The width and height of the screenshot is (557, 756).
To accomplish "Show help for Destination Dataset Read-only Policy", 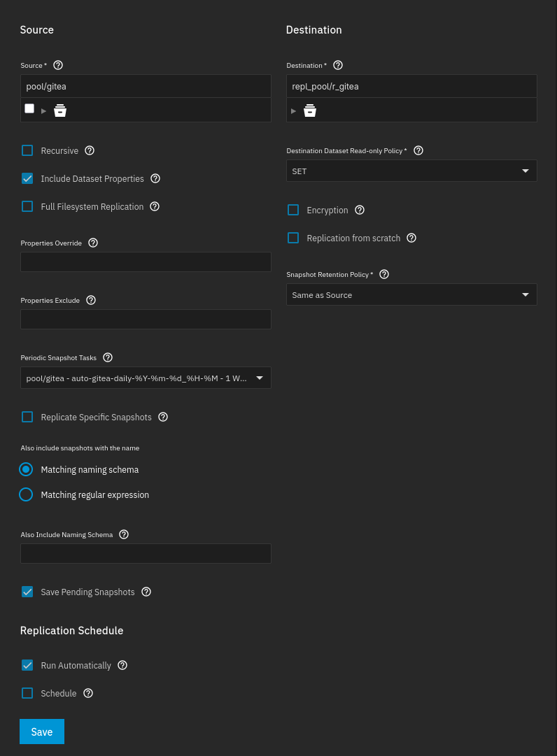I will pos(418,150).
